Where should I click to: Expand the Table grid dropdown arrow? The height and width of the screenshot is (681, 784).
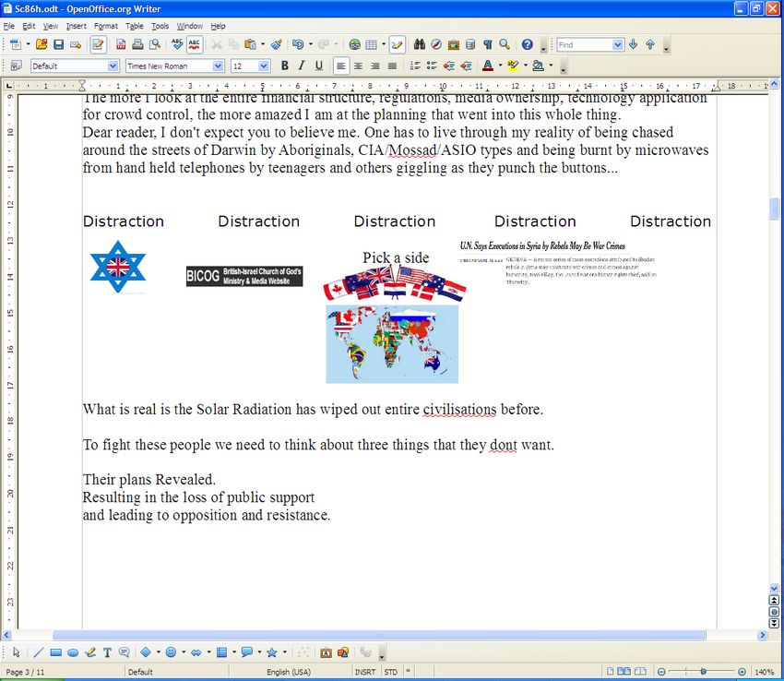point(384,44)
